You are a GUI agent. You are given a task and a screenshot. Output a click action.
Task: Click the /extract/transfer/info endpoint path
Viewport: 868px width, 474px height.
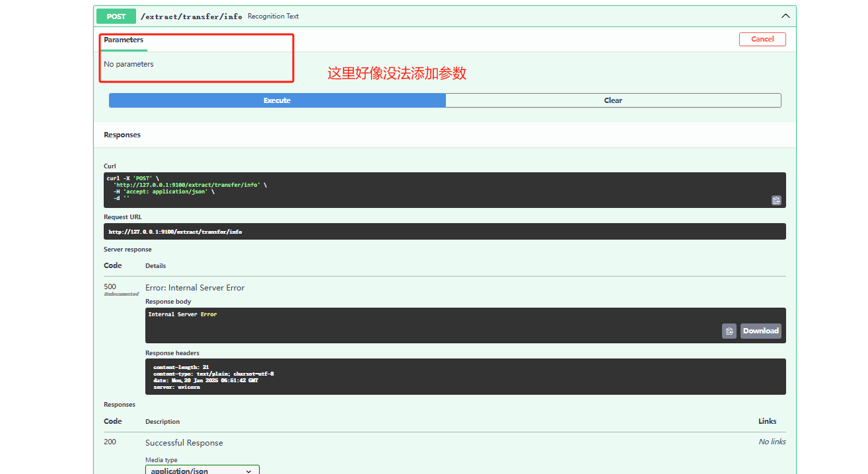point(191,17)
